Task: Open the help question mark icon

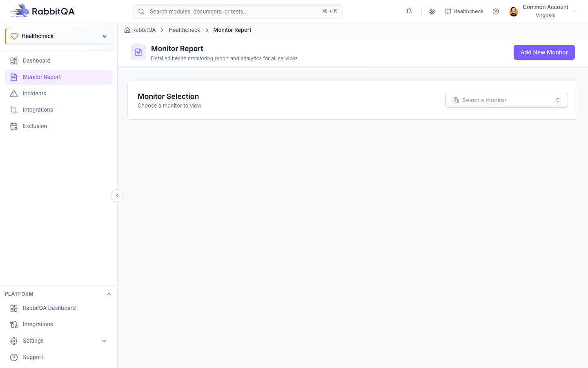Action: [496, 11]
